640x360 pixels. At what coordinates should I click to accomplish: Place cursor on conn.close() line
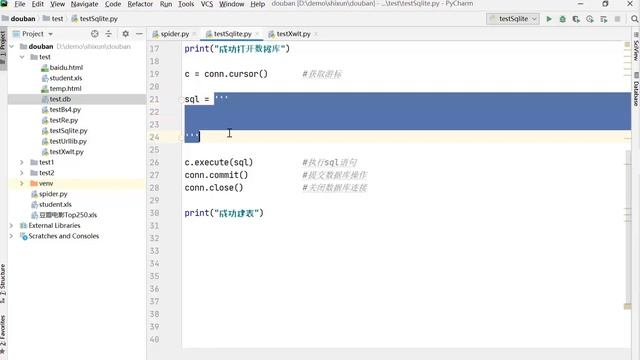click(214, 188)
